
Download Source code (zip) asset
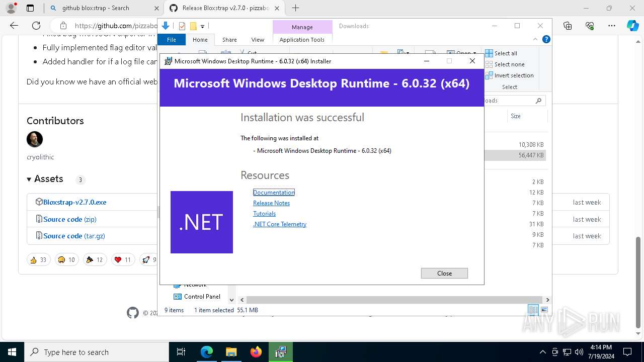[69, 219]
